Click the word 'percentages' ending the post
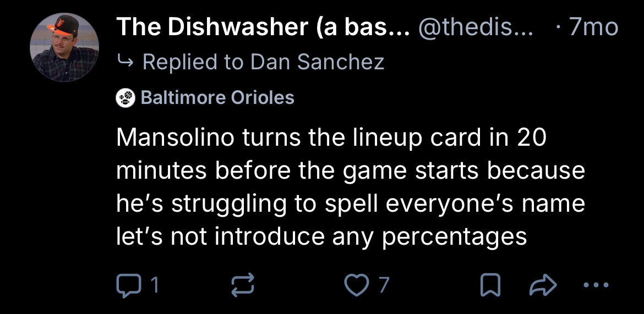 pyautogui.click(x=454, y=236)
